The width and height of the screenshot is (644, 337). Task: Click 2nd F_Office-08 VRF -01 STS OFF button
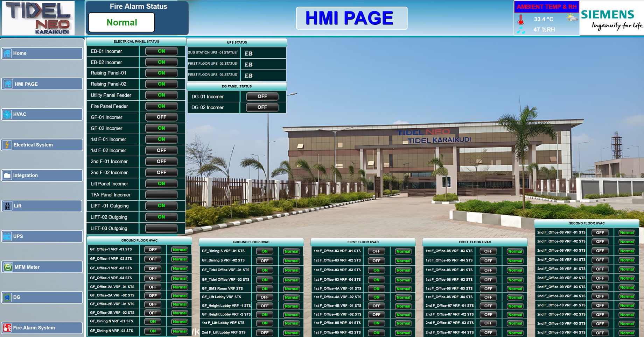click(x=600, y=232)
